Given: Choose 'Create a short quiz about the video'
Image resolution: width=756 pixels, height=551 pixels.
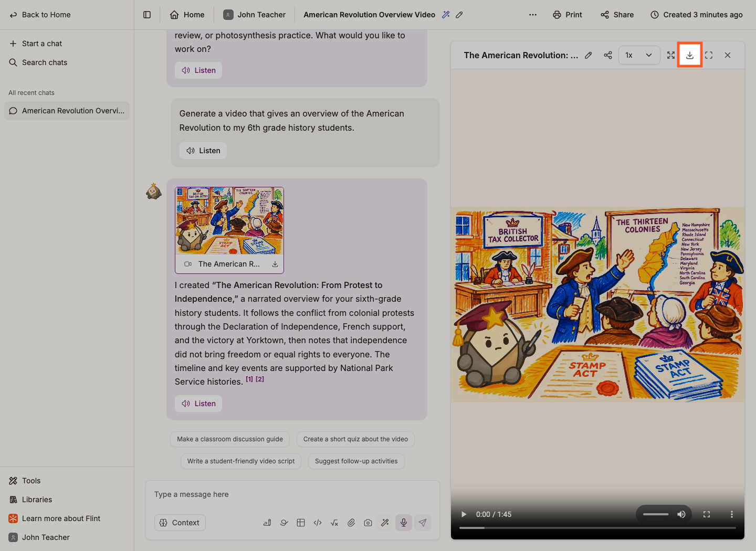Looking at the screenshot, I should point(355,439).
